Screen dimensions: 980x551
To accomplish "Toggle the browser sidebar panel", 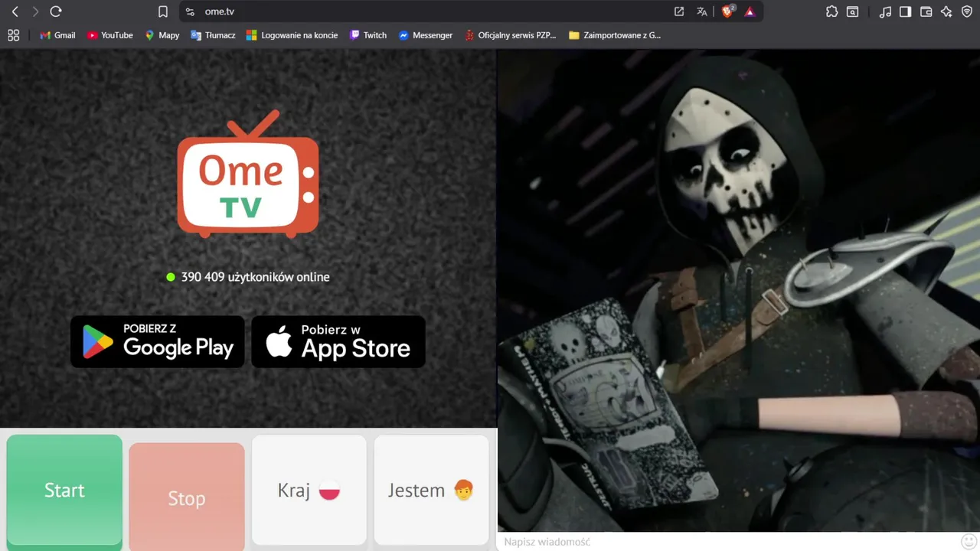I will (906, 11).
